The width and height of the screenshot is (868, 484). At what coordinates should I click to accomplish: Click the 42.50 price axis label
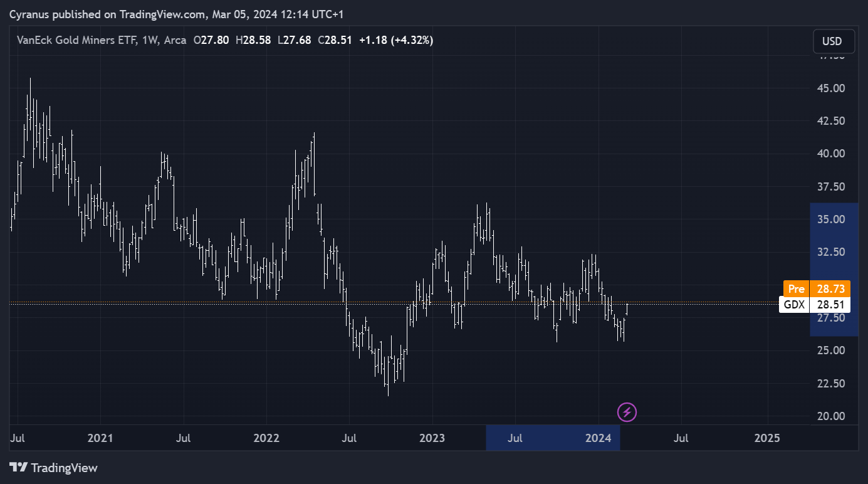[832, 120]
